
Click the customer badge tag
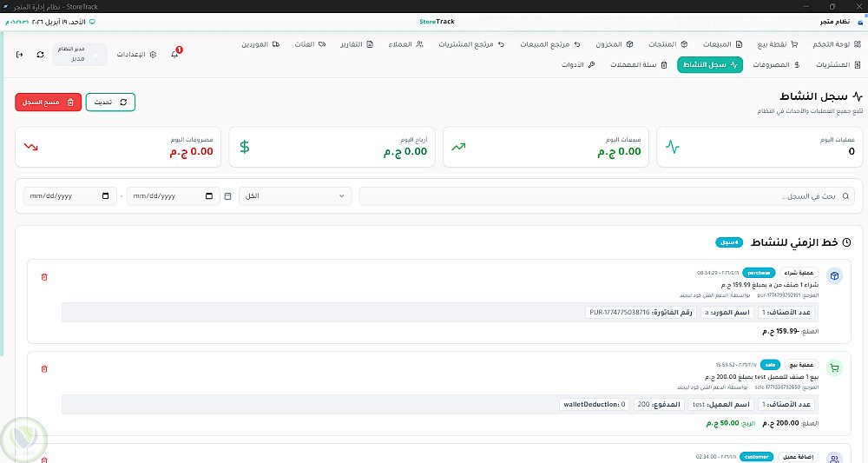point(756,457)
